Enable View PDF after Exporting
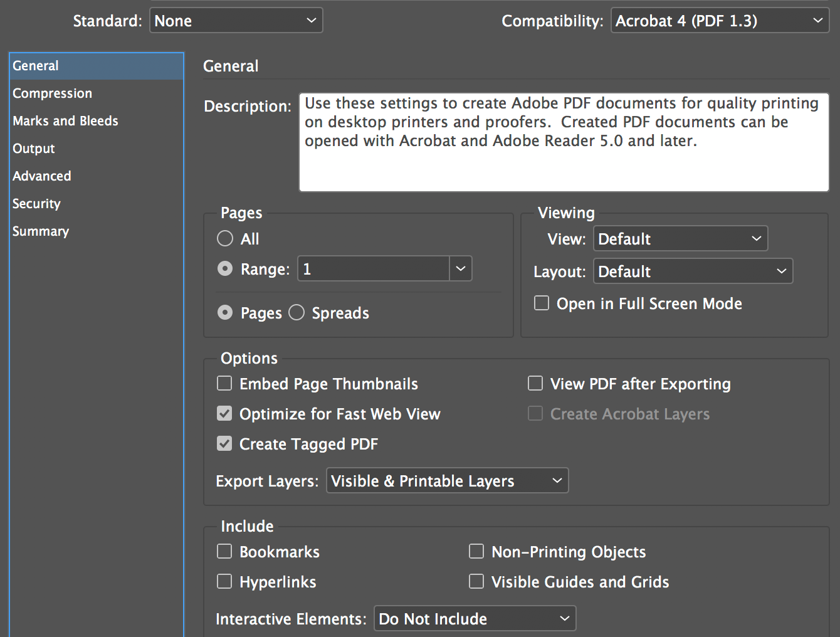840x637 pixels. tap(535, 384)
